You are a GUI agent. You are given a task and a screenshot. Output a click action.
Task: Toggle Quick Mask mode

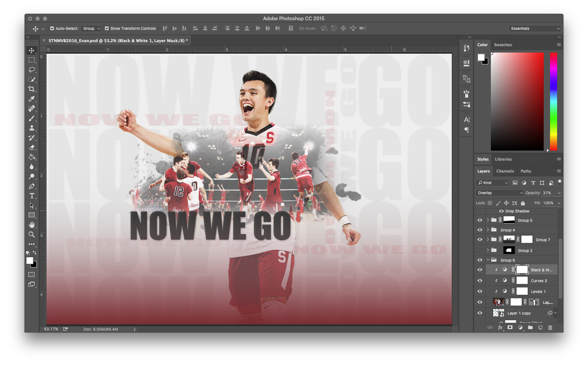click(31, 274)
